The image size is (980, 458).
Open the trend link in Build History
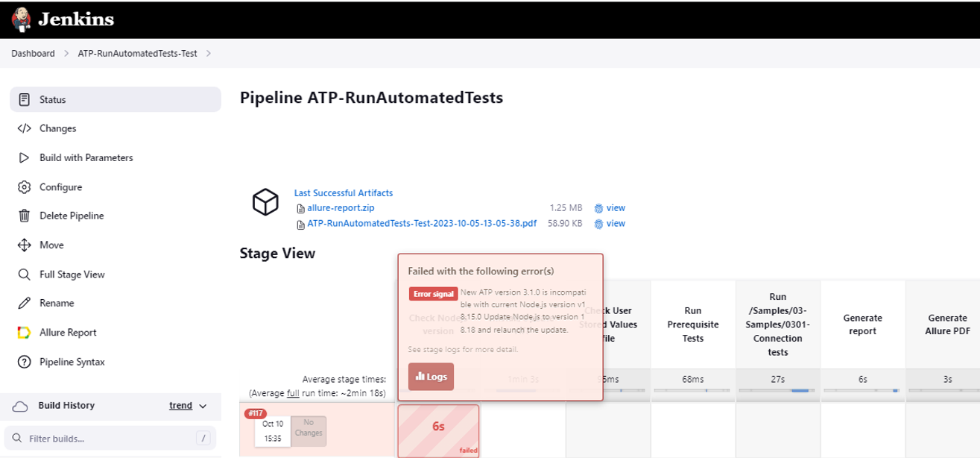click(180, 406)
